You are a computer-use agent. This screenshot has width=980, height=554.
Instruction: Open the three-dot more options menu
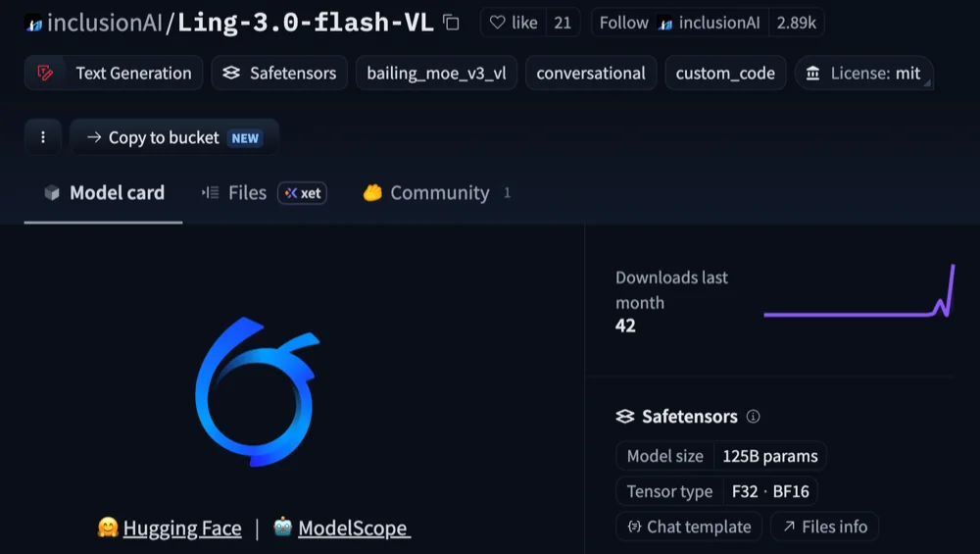click(42, 137)
